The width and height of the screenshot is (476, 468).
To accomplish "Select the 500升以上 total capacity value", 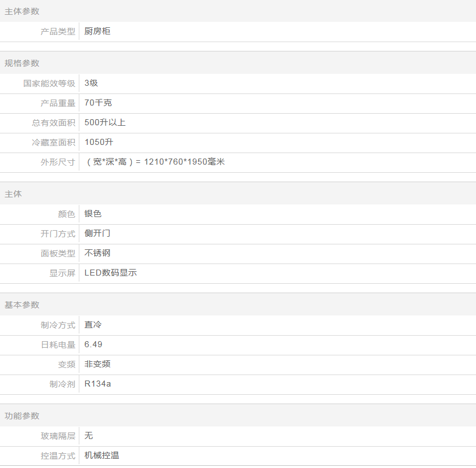I will click(x=105, y=122).
